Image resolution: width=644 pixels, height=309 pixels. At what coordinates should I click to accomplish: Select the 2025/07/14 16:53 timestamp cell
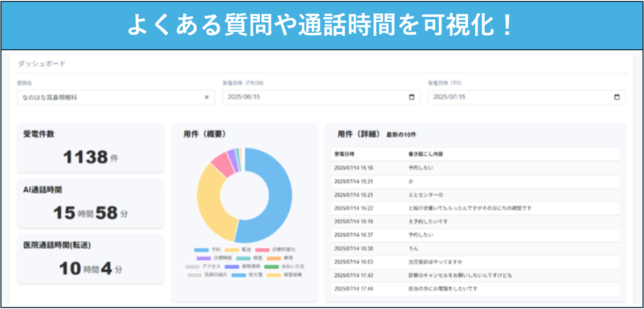coord(354,262)
